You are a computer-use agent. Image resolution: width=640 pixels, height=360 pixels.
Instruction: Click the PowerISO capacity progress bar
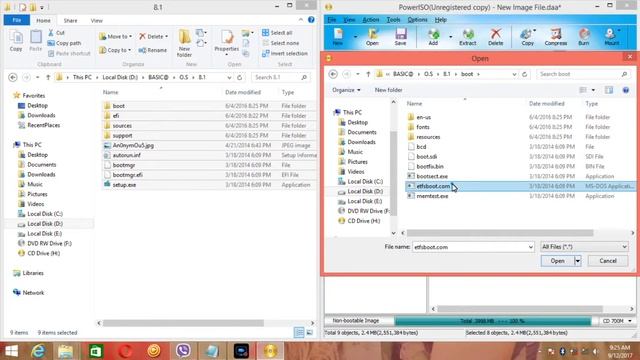pyautogui.click(x=493, y=321)
